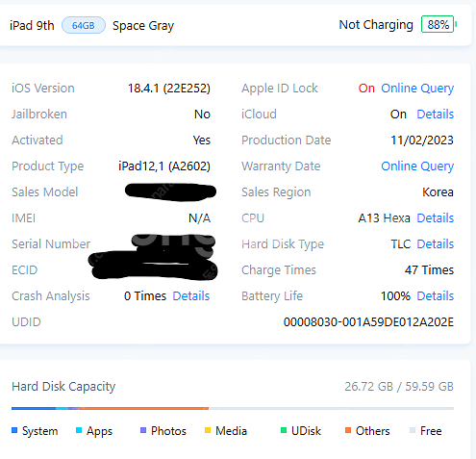Open iCloud Details link
The height and width of the screenshot is (459, 476).
(x=436, y=115)
